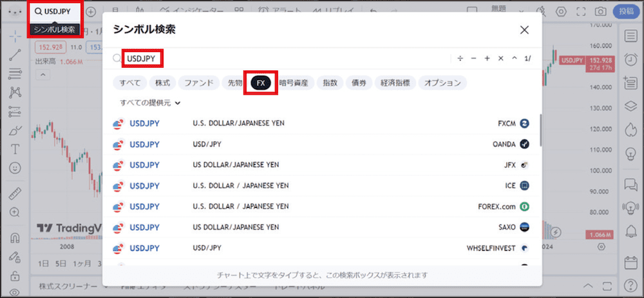Click the search results scrollbar
Screen dimensions: 644x298
540,130
